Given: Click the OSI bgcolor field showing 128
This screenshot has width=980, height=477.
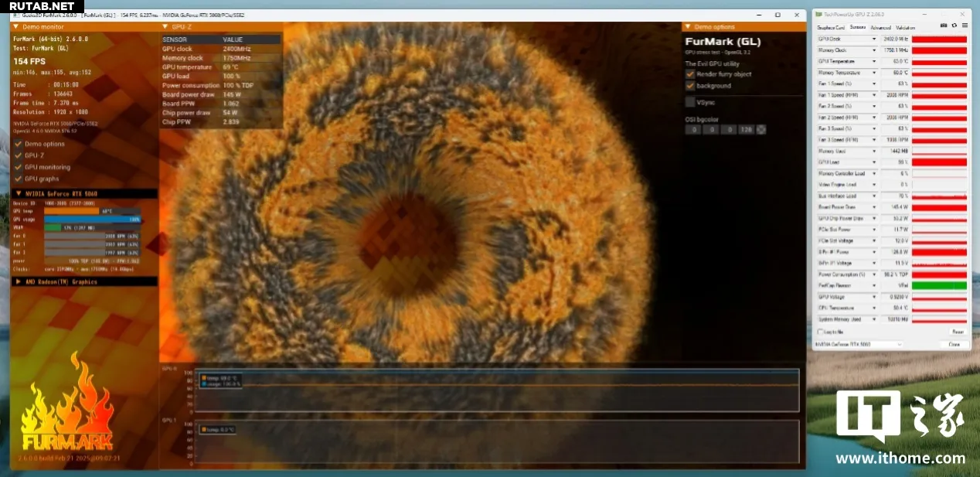Looking at the screenshot, I should 746,129.
